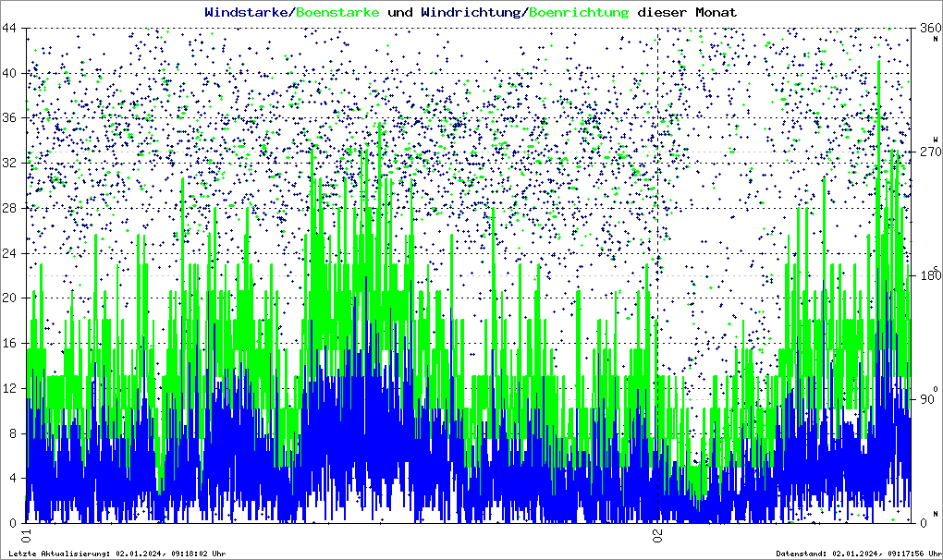
Task: Click the 90 degree label on right axis
Action: [x=926, y=399]
